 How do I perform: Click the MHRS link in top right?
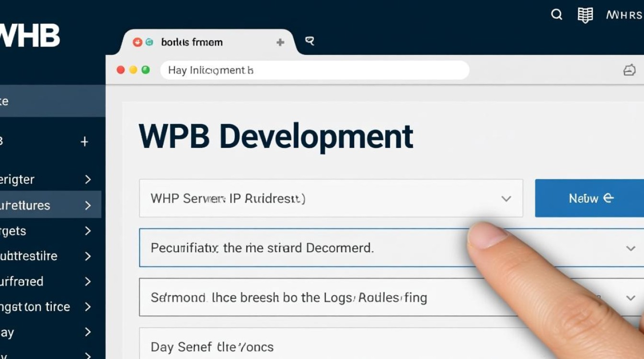click(624, 15)
